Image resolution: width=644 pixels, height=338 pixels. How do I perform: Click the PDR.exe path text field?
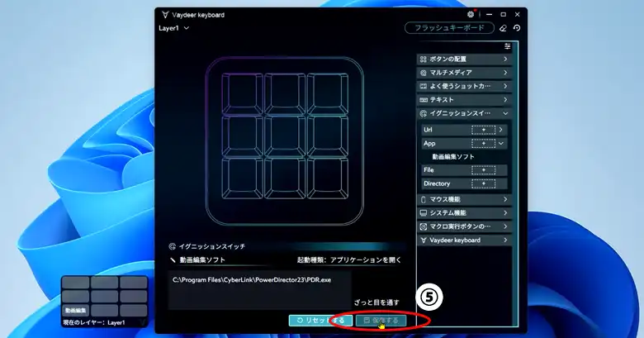(259, 290)
